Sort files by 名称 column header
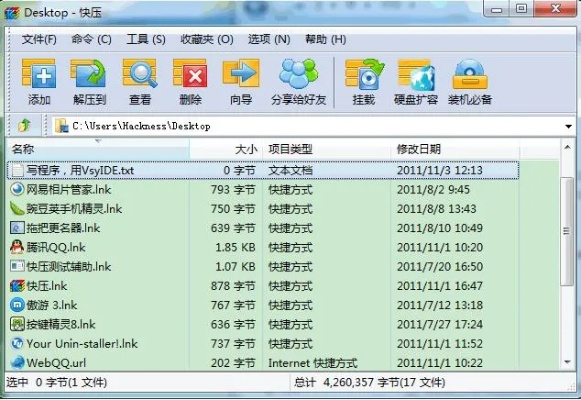The width and height of the screenshot is (581, 400). coord(98,149)
